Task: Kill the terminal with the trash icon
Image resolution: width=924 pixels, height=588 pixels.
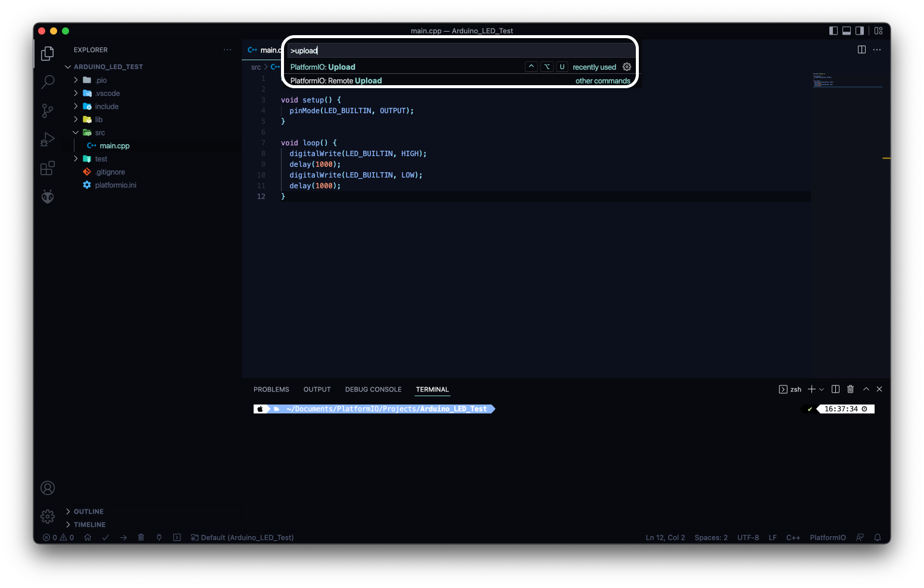Action: [x=850, y=389]
